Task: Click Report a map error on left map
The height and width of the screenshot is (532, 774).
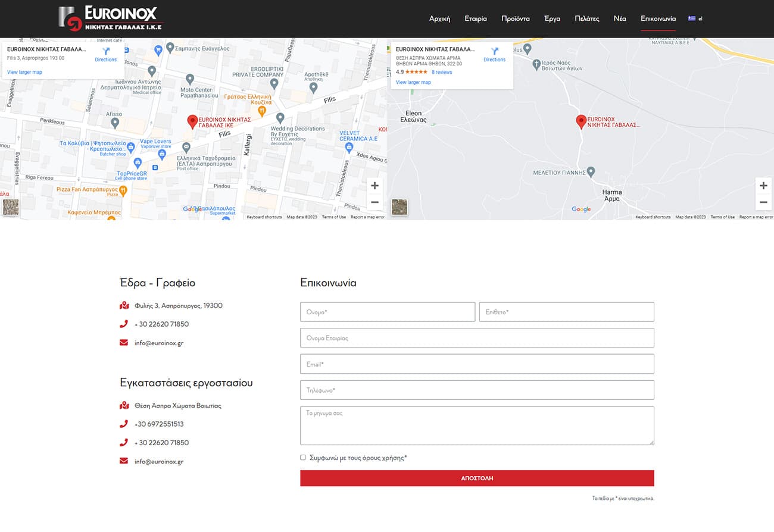Action: click(367, 217)
